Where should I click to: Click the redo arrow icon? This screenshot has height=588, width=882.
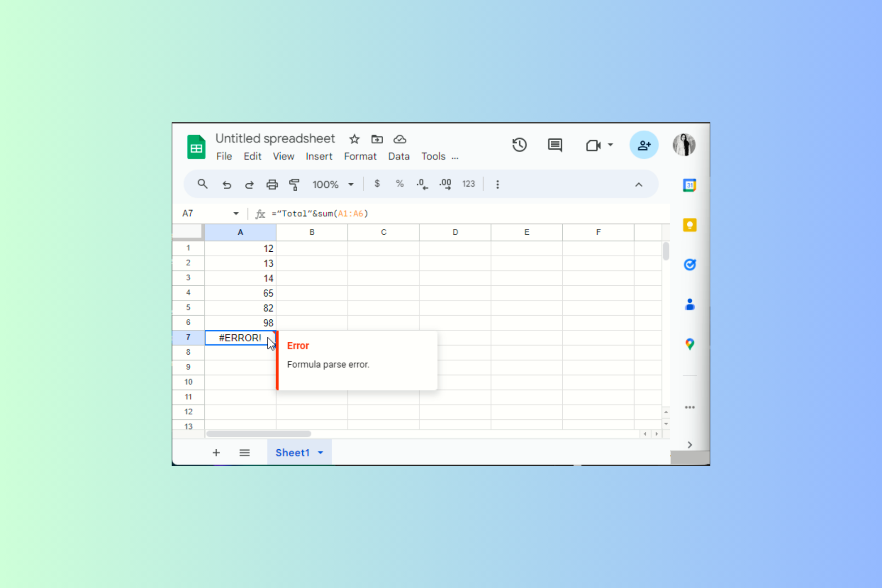[x=248, y=184]
